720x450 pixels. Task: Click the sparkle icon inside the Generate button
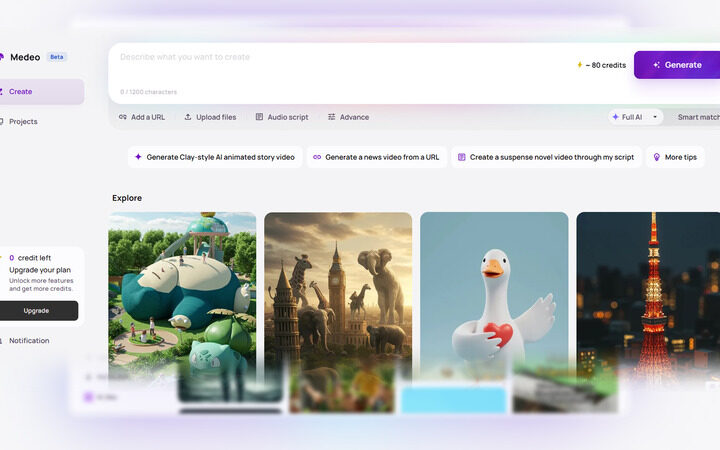657,65
